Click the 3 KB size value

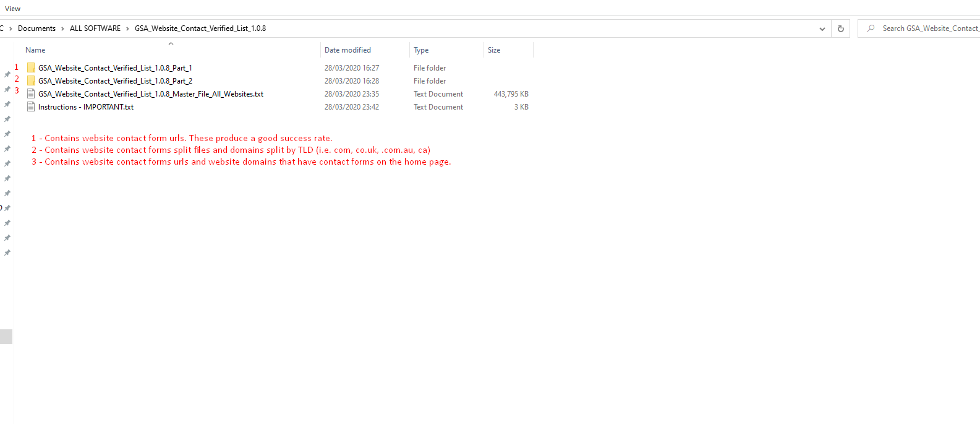pyautogui.click(x=521, y=107)
